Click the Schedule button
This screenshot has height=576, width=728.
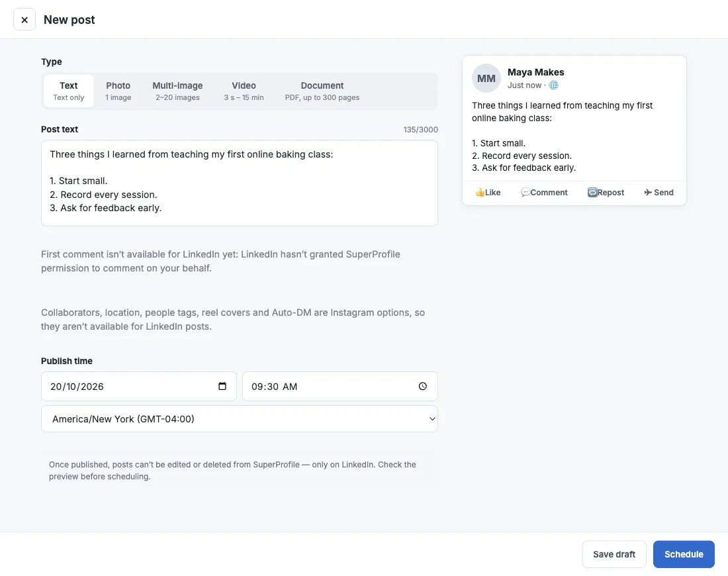tap(684, 554)
